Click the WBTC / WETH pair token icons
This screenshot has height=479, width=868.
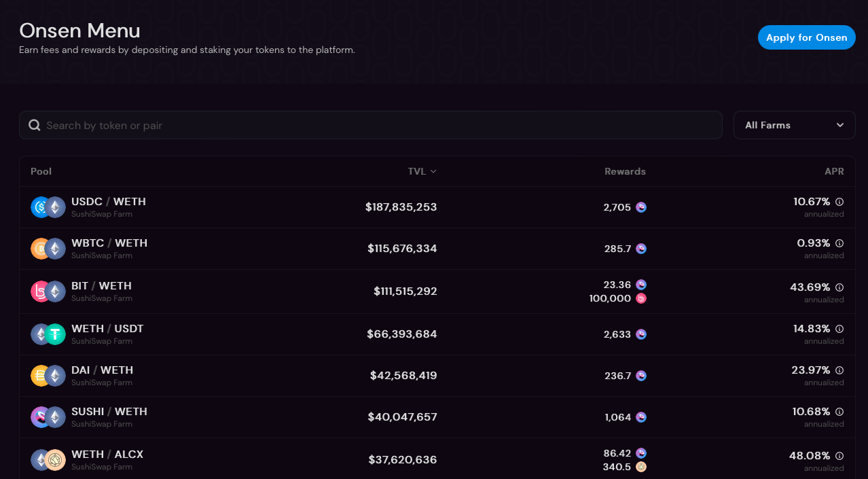click(x=48, y=249)
